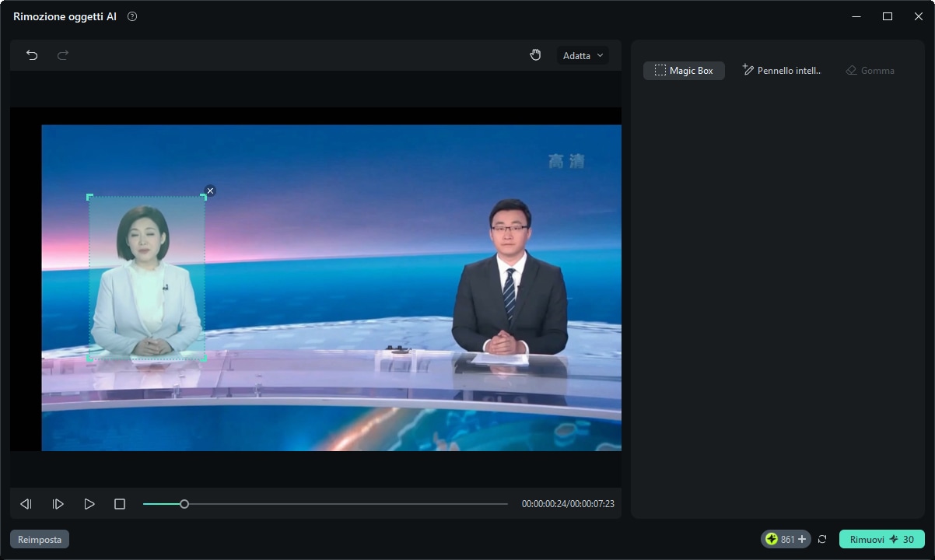Step forward to next frame
Image resolution: width=935 pixels, height=560 pixels.
pos(58,504)
